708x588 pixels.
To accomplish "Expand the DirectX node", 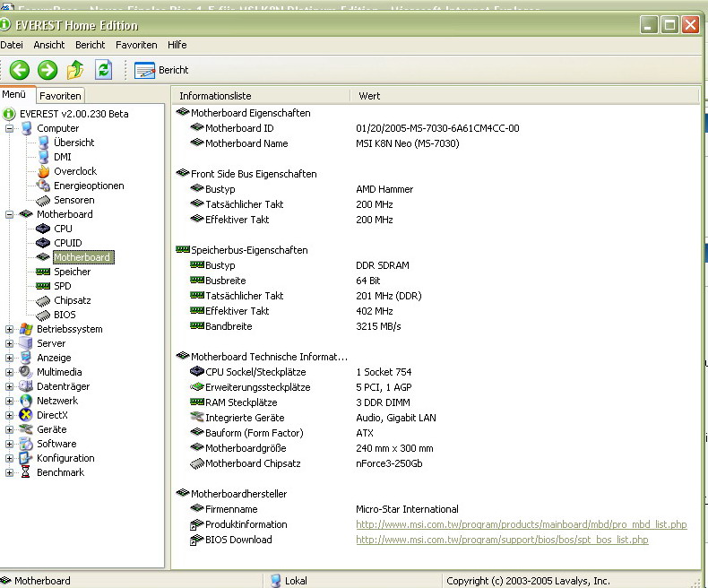I will pyautogui.click(x=9, y=416).
